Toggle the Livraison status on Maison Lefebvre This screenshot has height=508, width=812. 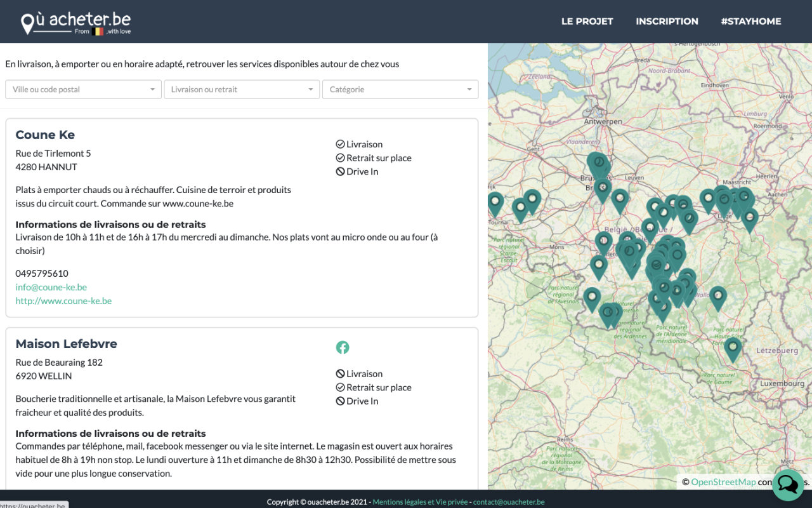tap(341, 373)
